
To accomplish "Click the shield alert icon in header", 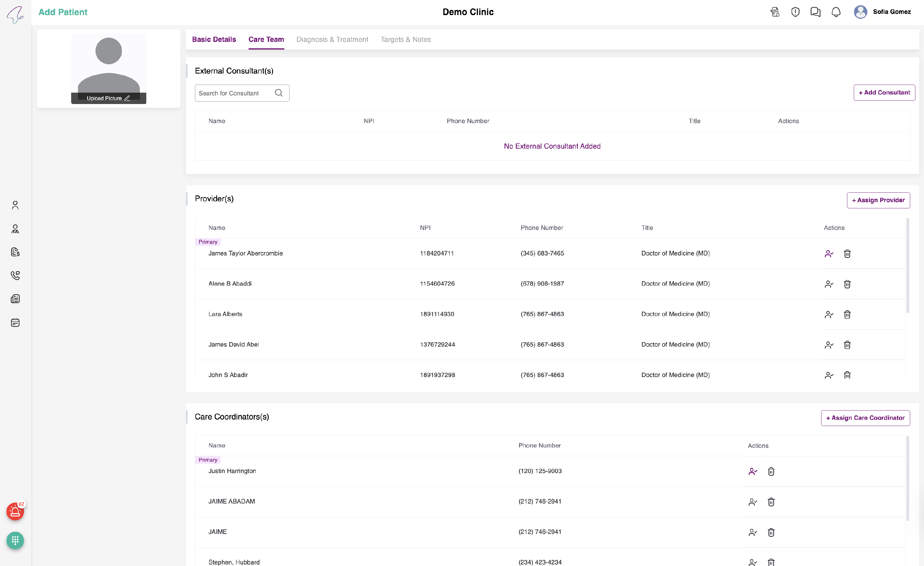I will pyautogui.click(x=795, y=12).
